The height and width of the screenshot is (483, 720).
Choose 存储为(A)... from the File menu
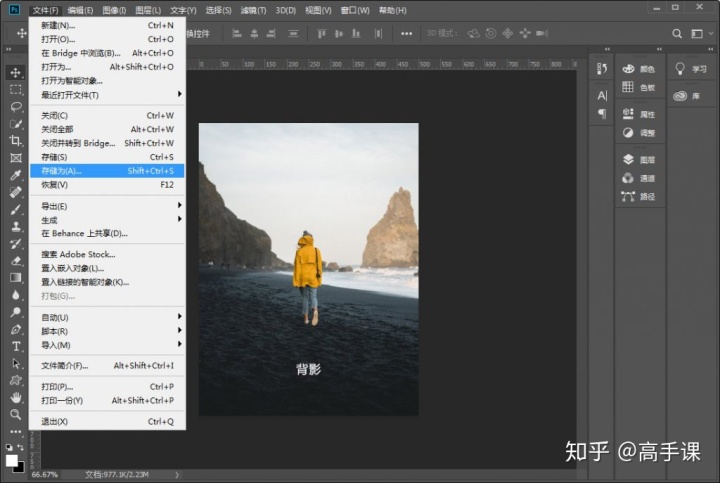107,171
